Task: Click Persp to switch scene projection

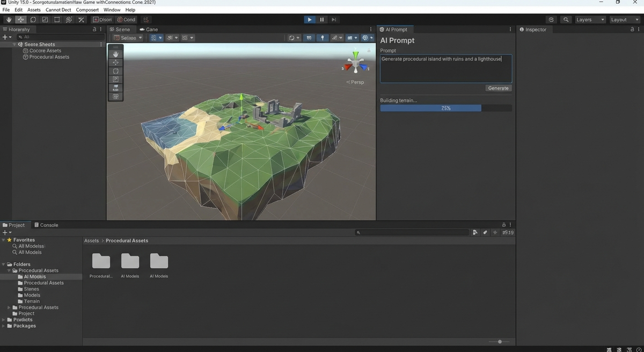Action: [x=355, y=82]
